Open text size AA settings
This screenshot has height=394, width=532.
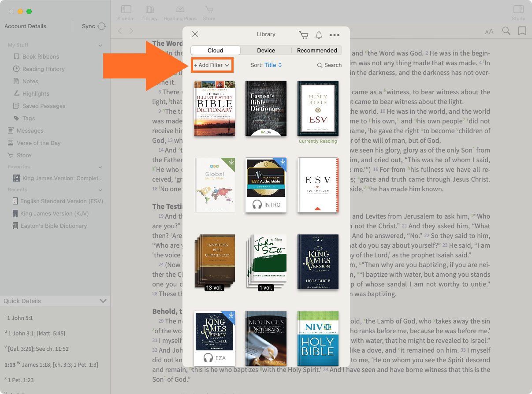[x=489, y=31]
